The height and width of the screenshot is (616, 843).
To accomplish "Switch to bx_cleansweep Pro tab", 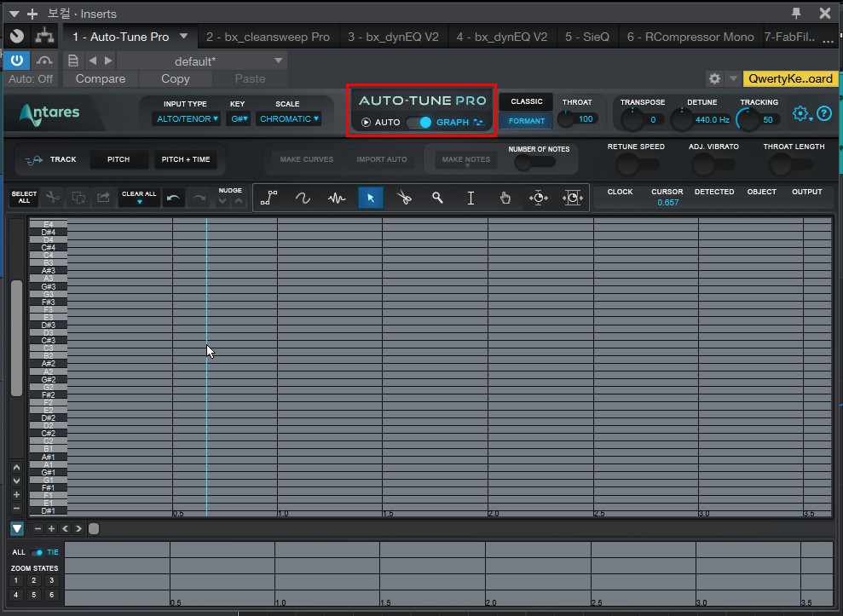I will (268, 37).
